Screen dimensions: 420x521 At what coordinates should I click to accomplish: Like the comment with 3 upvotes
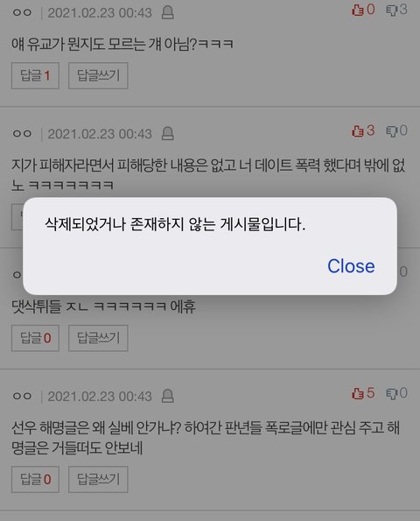point(363,130)
